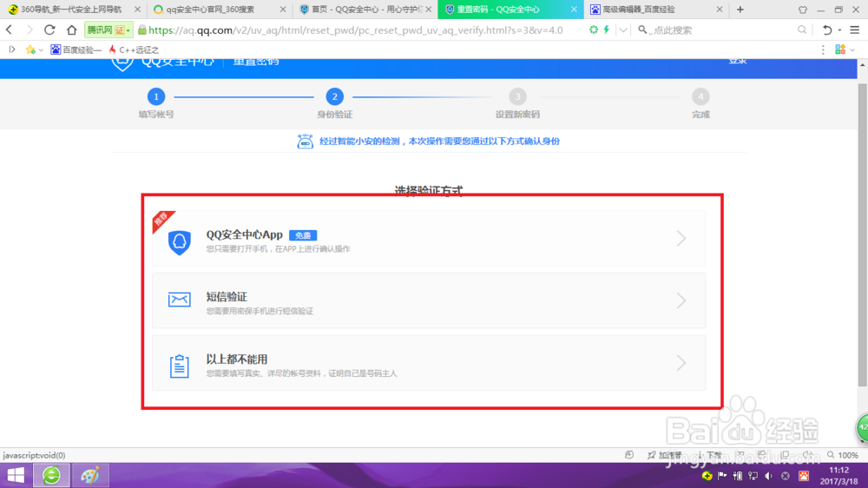Open the colorful extensions grid icon
Image resolution: width=868 pixels, height=488 pixels.
(x=840, y=49)
